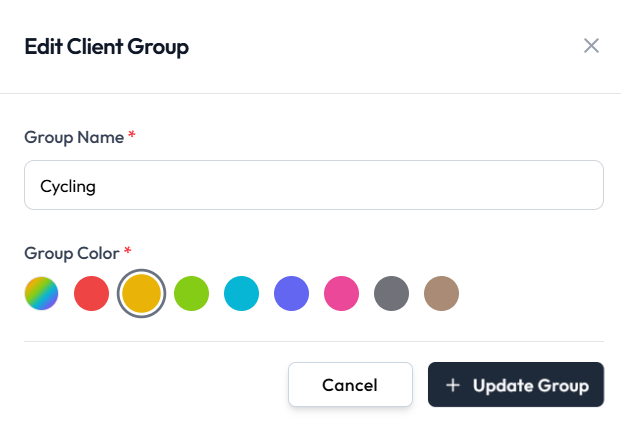Viewport: 621px width, 430px height.
Task: Close the Edit Client Group dialog
Action: tap(591, 46)
